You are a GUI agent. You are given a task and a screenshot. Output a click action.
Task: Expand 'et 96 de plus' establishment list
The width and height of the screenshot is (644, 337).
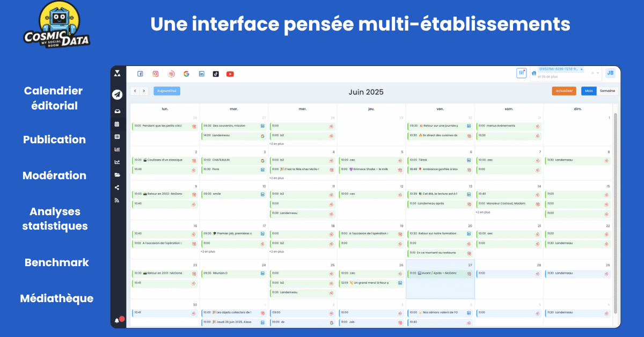click(547, 76)
